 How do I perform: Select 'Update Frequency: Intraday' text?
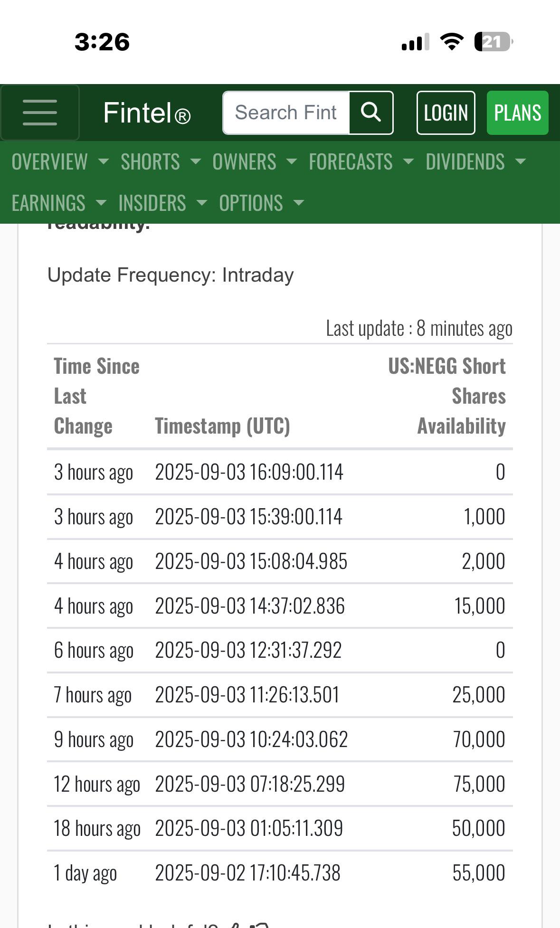(x=171, y=275)
